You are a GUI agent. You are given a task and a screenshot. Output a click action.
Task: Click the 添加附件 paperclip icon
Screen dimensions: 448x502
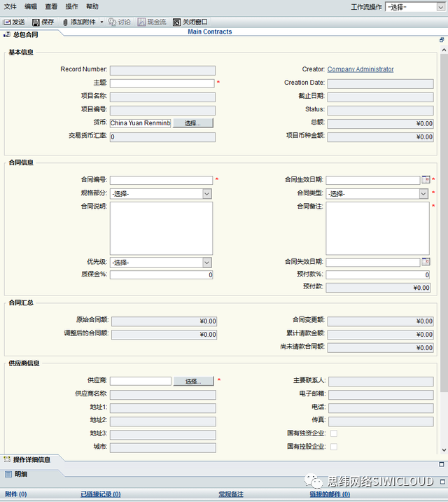pyautogui.click(x=65, y=22)
